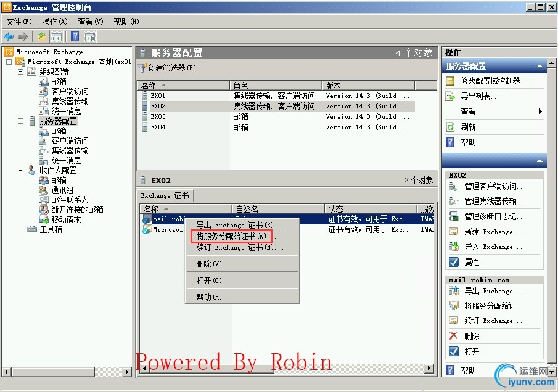
Task: Click the 帮助 link at actions pane bottom
Action: [469, 370]
